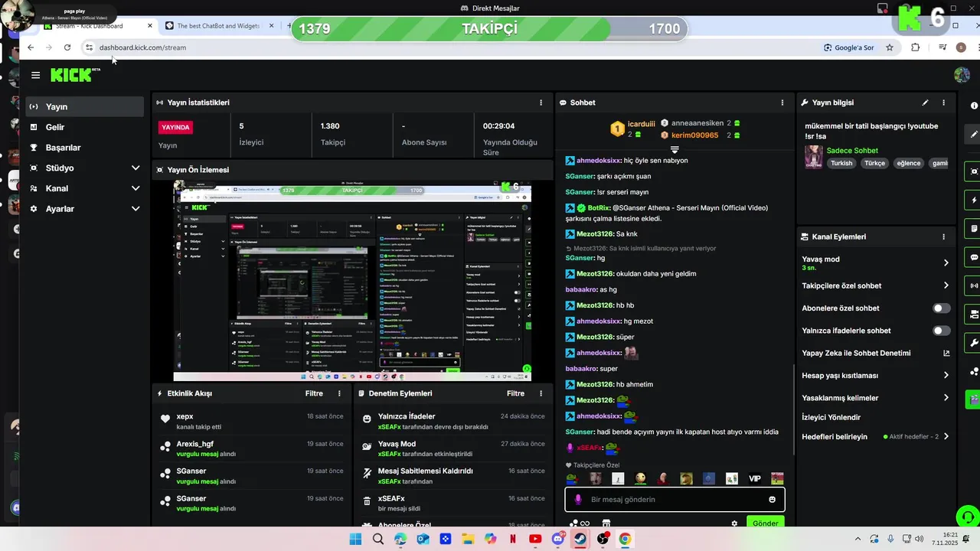Screen dimensions: 980x551
Task: Click the Turkish tag chip
Action: click(841, 163)
